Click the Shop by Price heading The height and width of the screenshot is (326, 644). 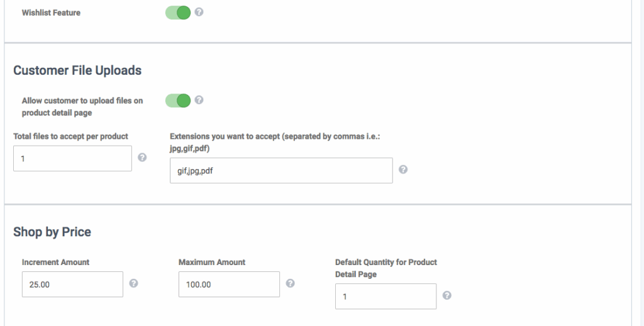pyautogui.click(x=52, y=232)
